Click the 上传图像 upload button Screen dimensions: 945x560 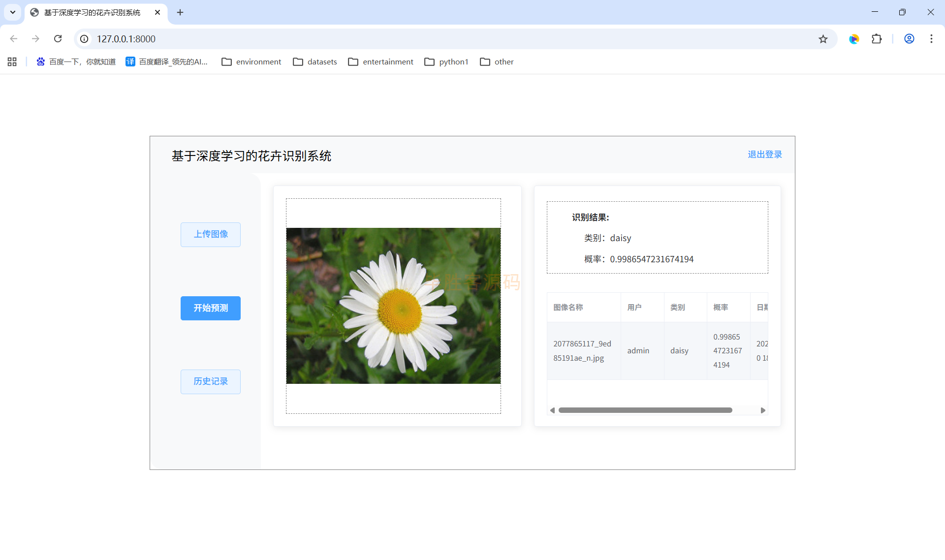pos(211,234)
